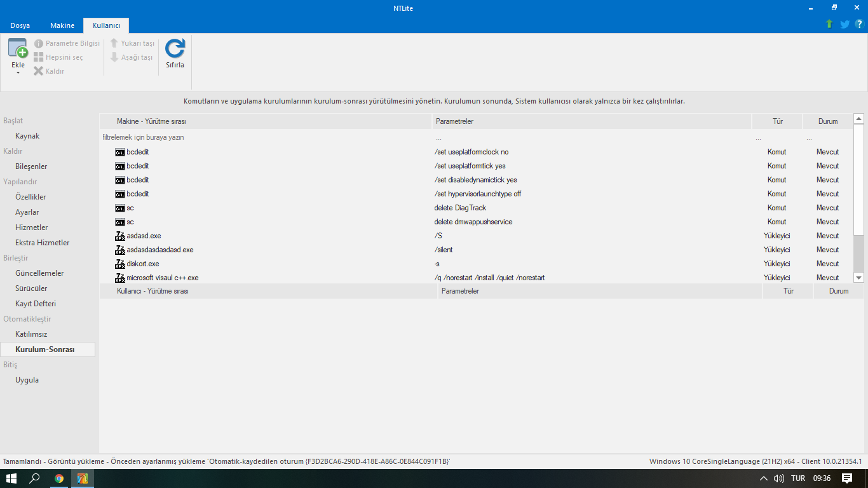Go to Kaynak in sidebar

coord(27,136)
